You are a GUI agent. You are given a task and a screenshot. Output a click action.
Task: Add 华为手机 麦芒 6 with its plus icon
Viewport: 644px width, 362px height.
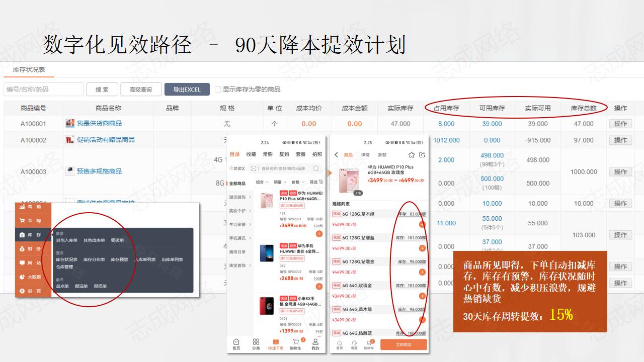pyautogui.click(x=319, y=287)
